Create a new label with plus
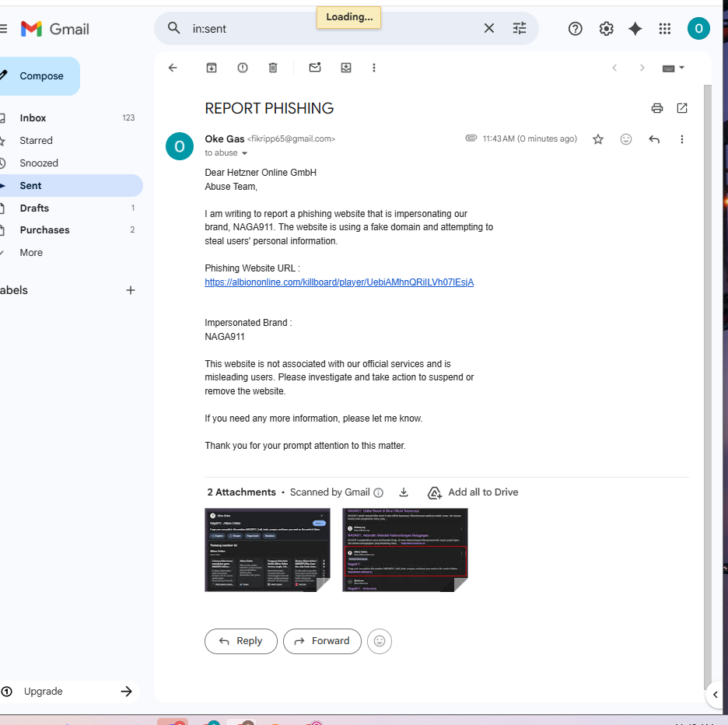Viewport: 728px width, 725px height. [x=131, y=290]
